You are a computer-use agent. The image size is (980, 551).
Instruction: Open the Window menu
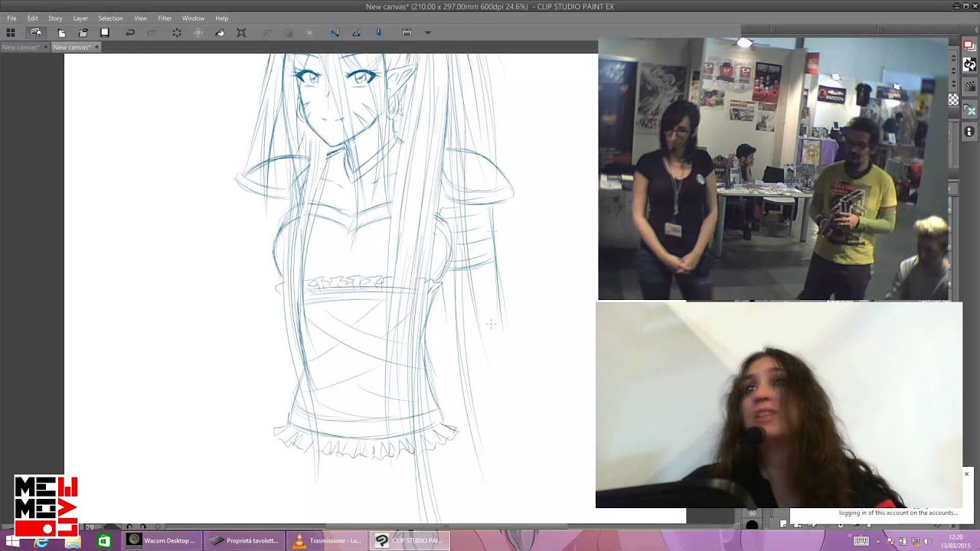pos(193,18)
